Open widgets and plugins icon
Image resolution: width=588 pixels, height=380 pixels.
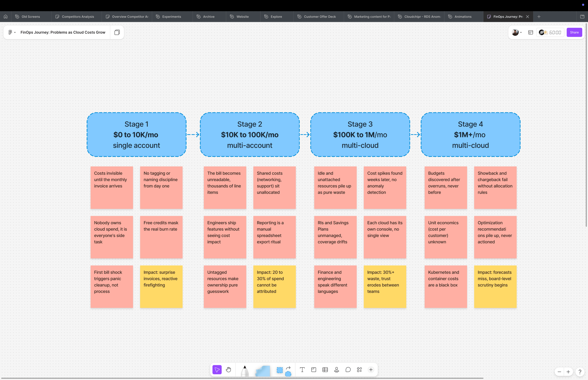point(359,370)
